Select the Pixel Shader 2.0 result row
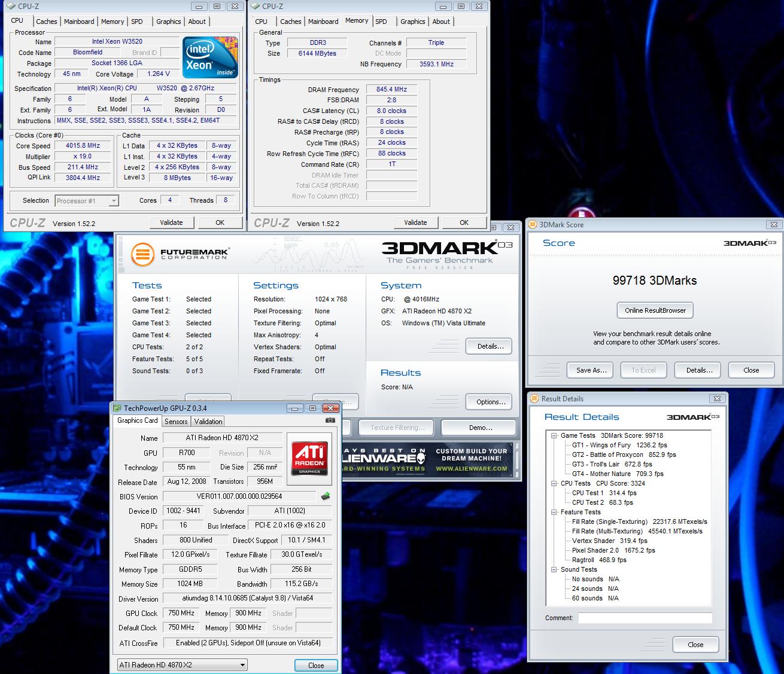 click(613, 550)
